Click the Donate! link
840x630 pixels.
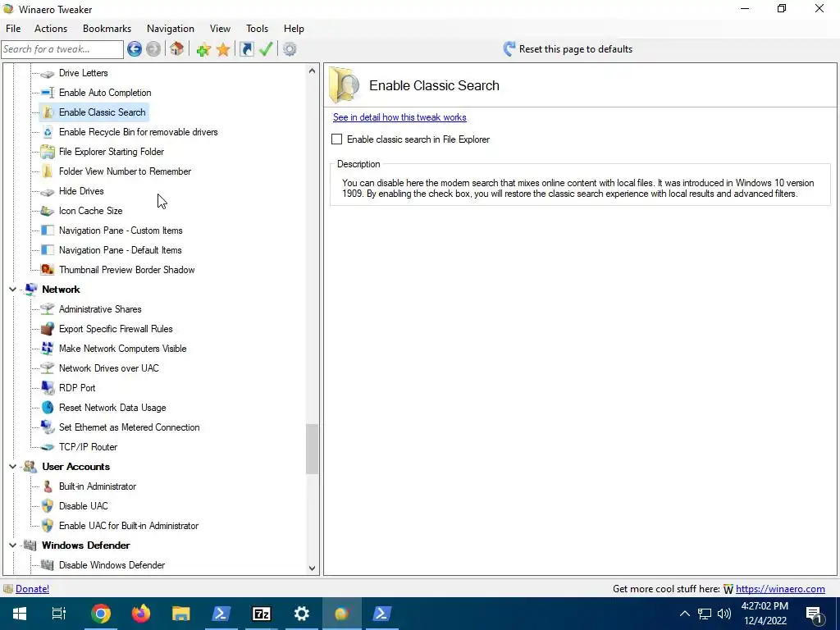[32, 589]
